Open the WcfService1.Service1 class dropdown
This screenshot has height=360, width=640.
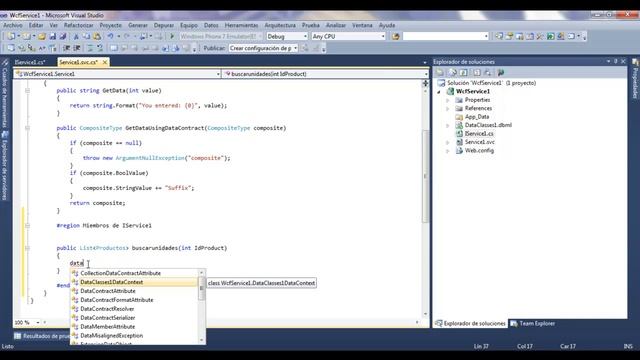[x=218, y=74]
